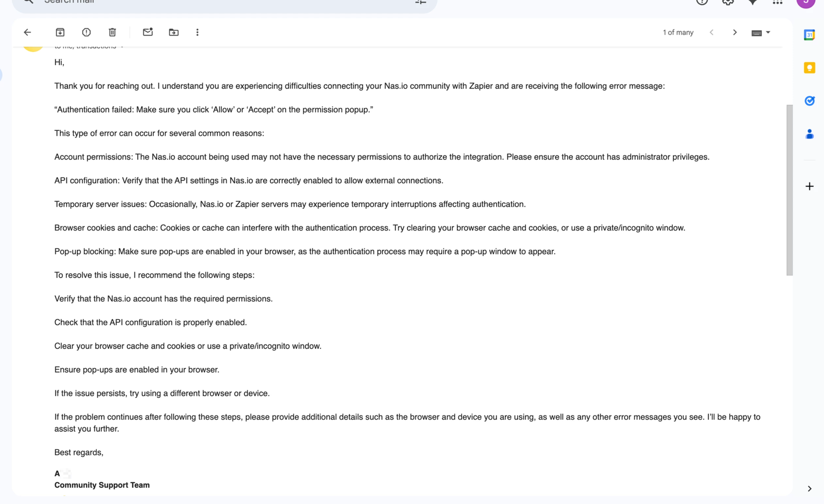Open Gmail settings

pyautogui.click(x=728, y=2)
